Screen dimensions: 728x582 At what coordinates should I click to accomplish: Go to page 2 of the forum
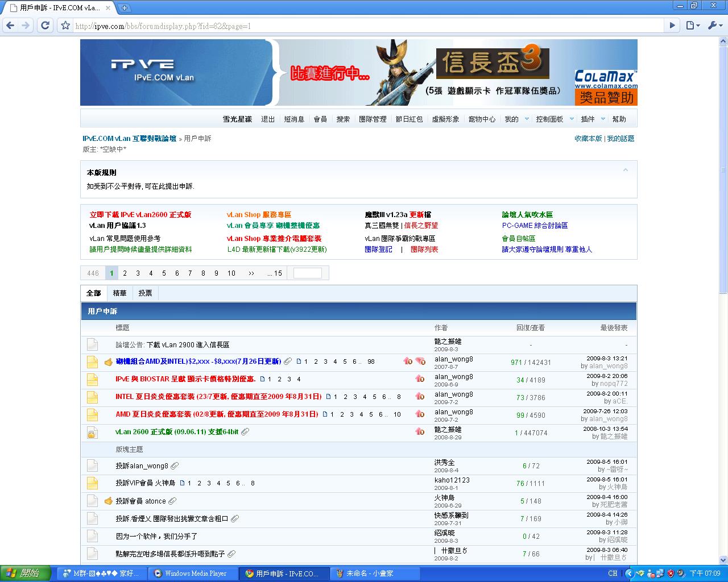pyautogui.click(x=125, y=273)
